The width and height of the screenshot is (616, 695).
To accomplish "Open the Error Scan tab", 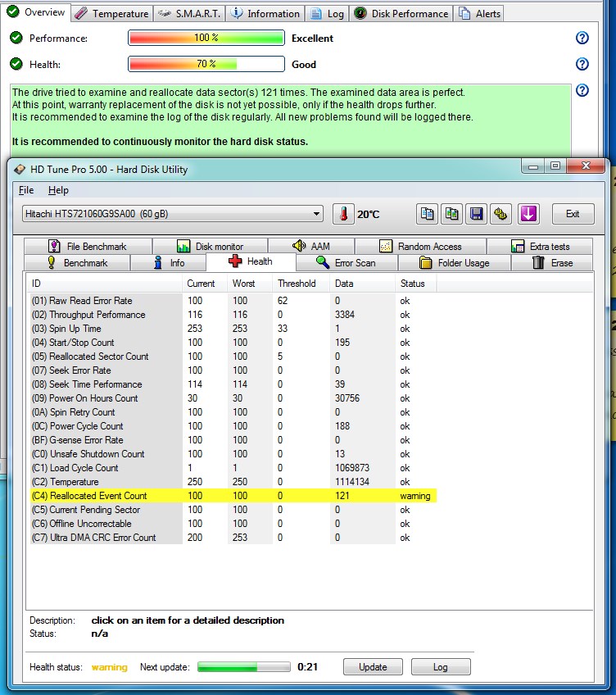I will (x=346, y=263).
